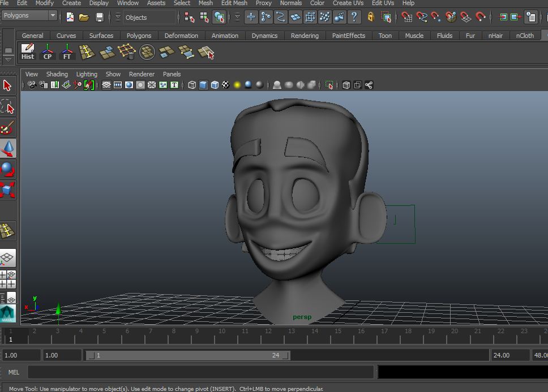This screenshot has width=548, height=392.
Task: Switch to the Animation shelf tab
Action: click(225, 36)
